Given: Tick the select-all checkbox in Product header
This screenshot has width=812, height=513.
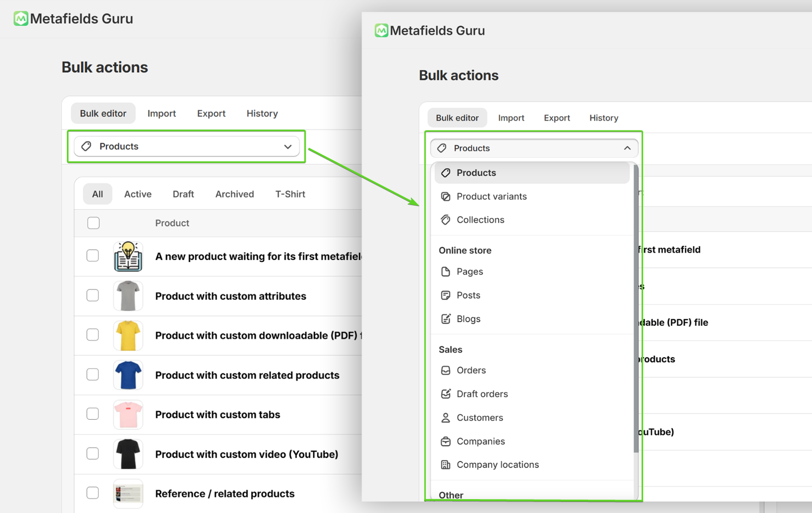Looking at the screenshot, I should click(x=93, y=223).
